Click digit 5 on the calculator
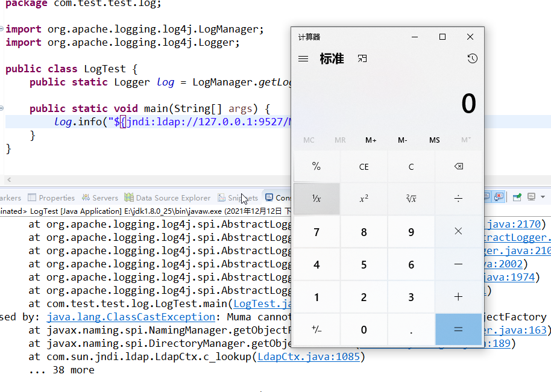Image resolution: width=551 pixels, height=392 pixels. coord(364,264)
